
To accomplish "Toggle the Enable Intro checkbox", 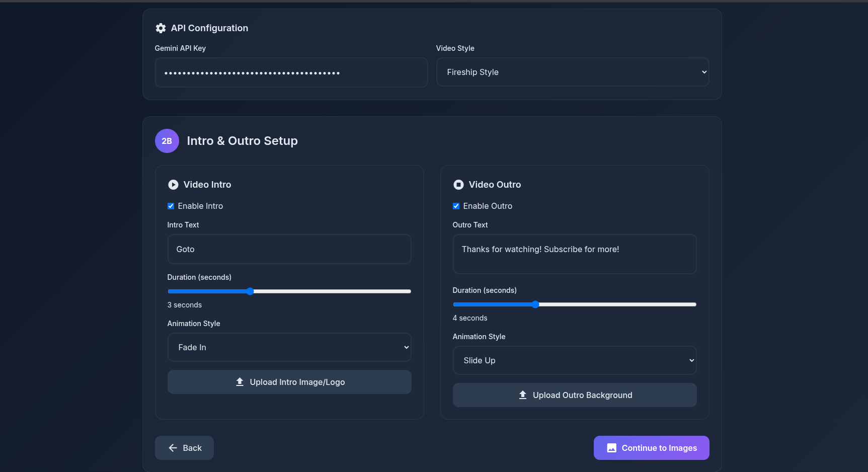I will (x=171, y=206).
